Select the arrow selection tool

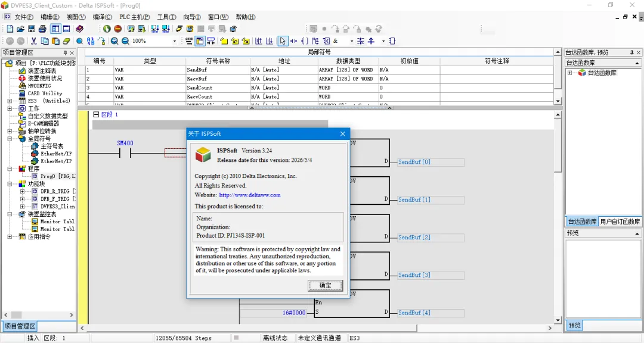tap(283, 41)
